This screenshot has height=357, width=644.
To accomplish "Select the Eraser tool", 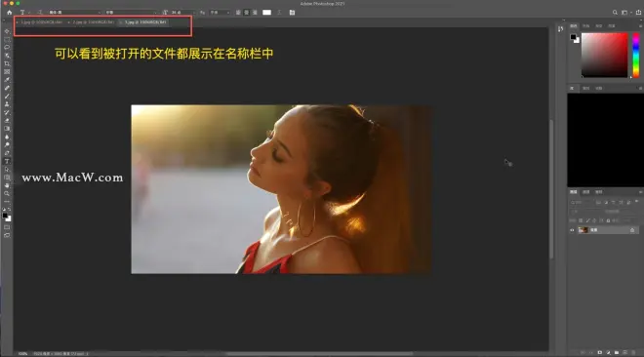I will coord(7,121).
